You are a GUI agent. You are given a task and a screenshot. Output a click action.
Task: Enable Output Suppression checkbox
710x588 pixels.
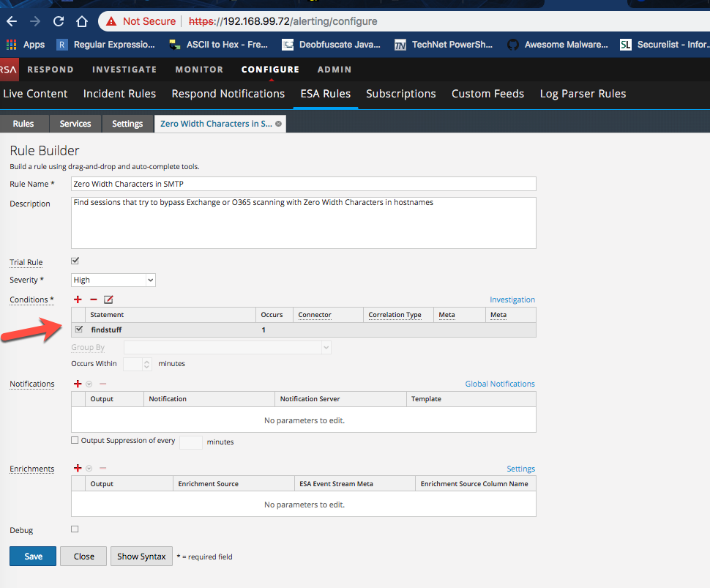pyautogui.click(x=75, y=440)
